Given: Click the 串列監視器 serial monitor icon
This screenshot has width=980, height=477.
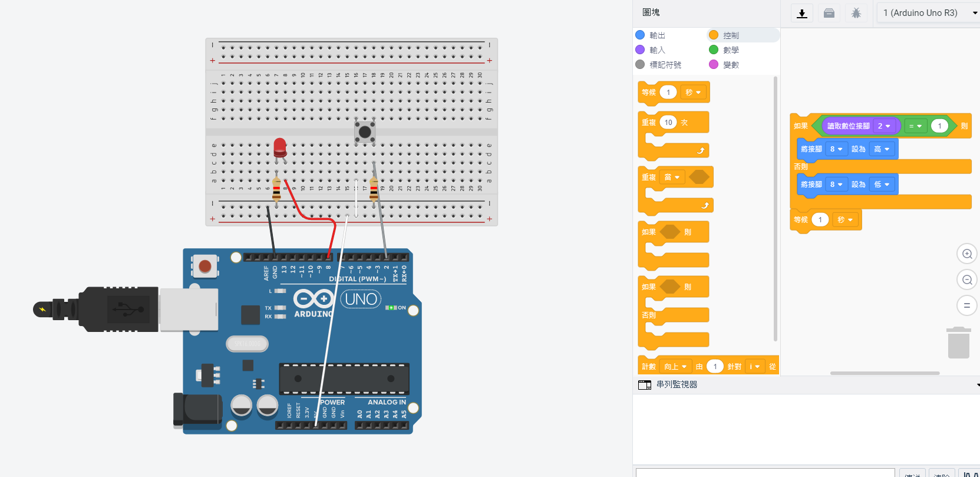Looking at the screenshot, I should (x=645, y=385).
